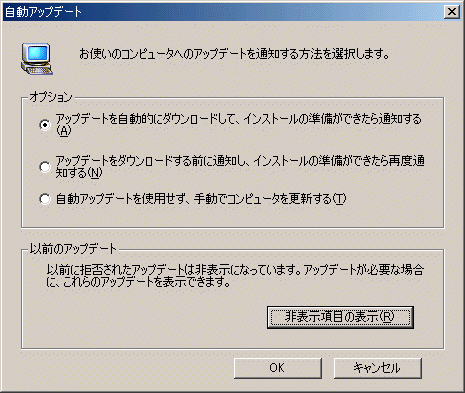Dismiss the dialog with キャンセル
The height and width of the screenshot is (393, 465).
378,368
